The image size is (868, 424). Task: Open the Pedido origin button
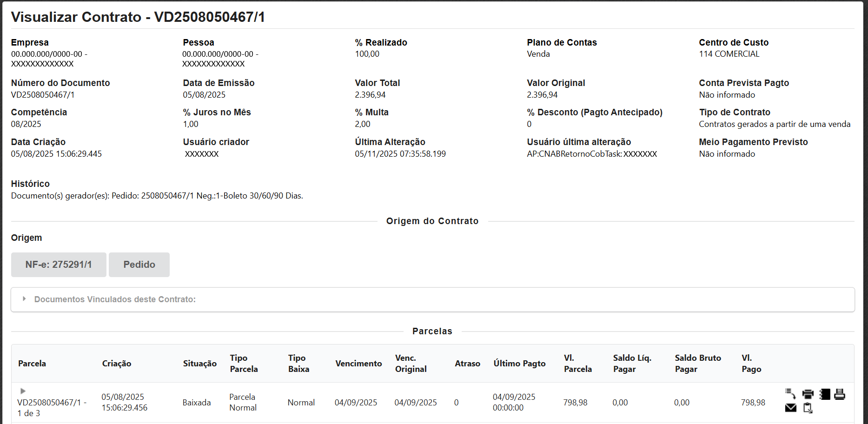coord(139,265)
